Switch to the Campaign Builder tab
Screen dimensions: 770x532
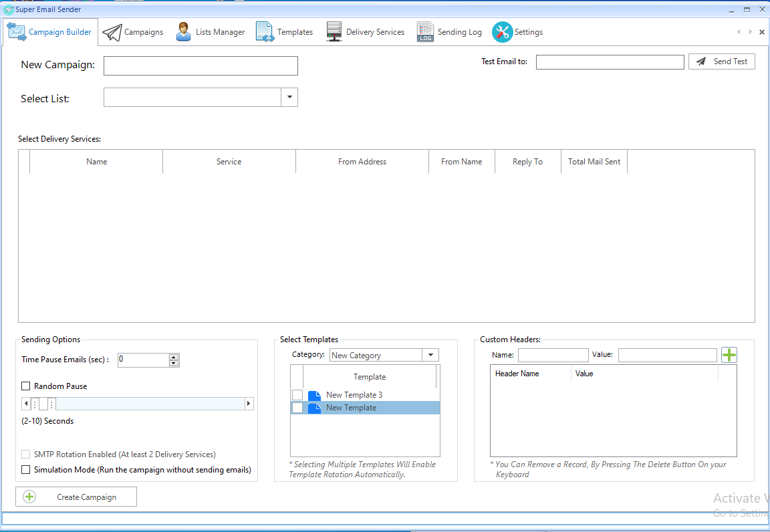pos(51,32)
